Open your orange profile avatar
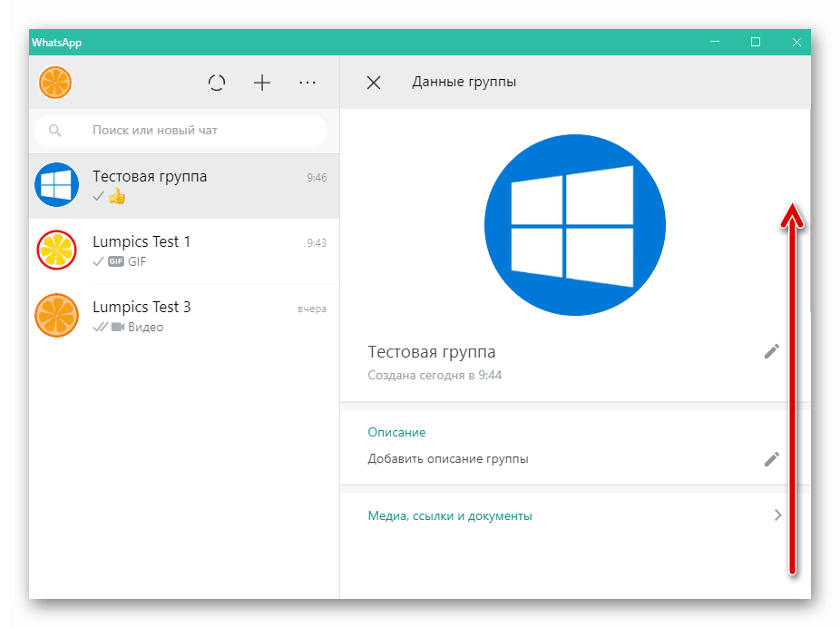The height and width of the screenshot is (628, 840). (x=55, y=83)
